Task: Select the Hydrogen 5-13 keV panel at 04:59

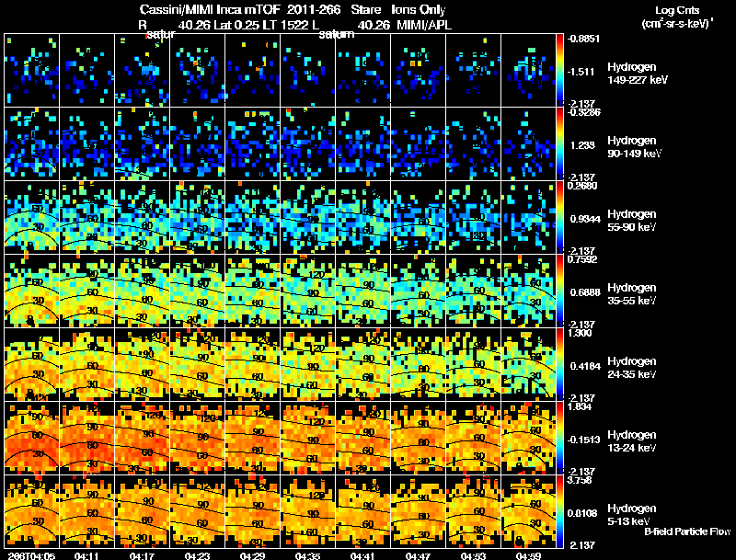Action: (x=528, y=511)
